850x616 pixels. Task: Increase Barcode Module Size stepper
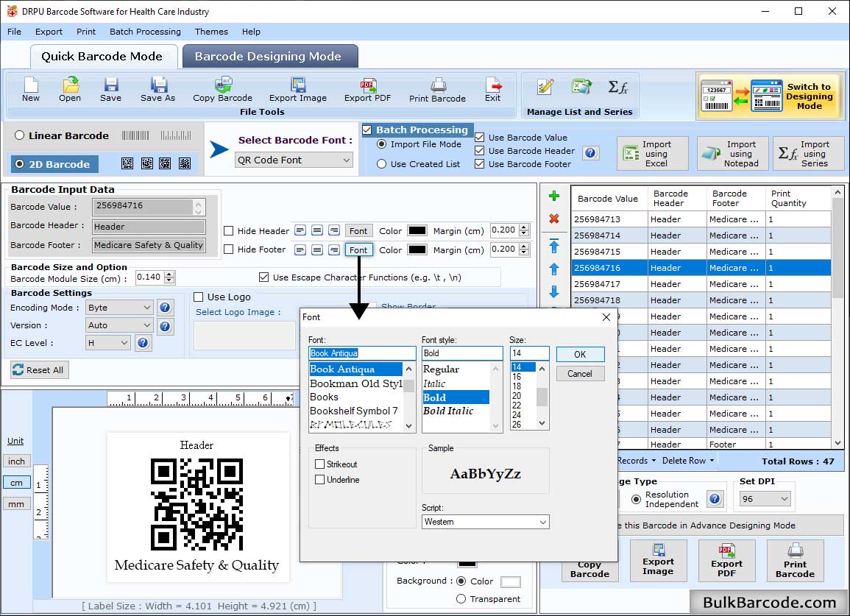(x=169, y=275)
